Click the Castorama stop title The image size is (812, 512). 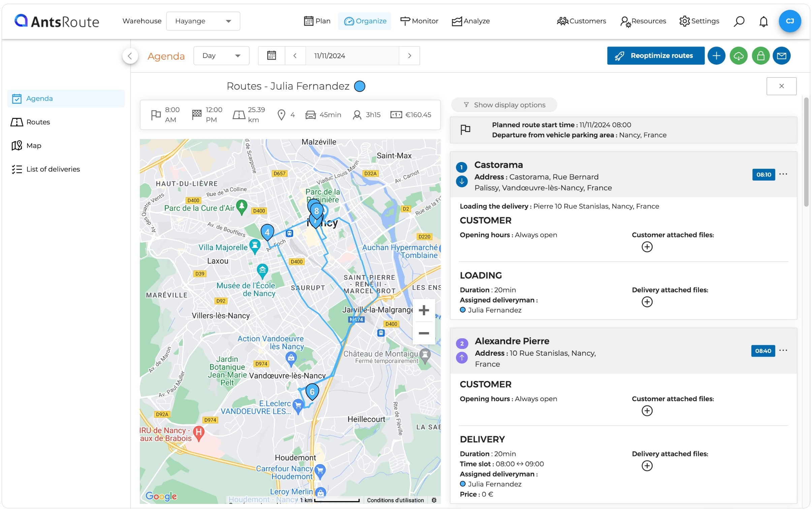(x=498, y=165)
